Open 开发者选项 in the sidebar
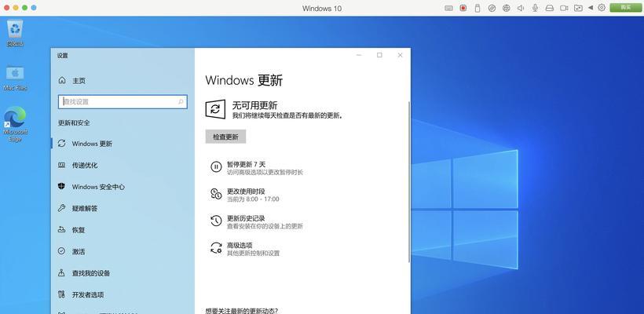Screen dimensions: 644x314 [123, 294]
